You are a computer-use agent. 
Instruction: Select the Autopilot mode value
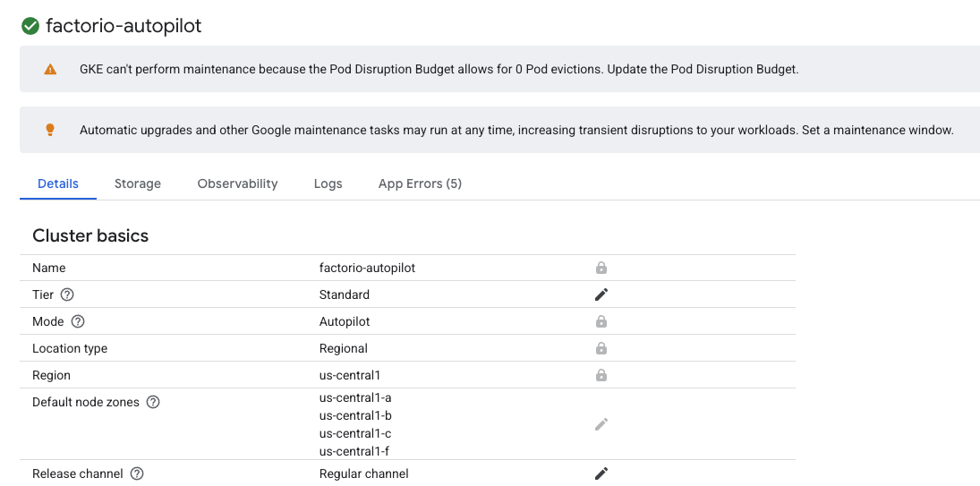(x=345, y=321)
